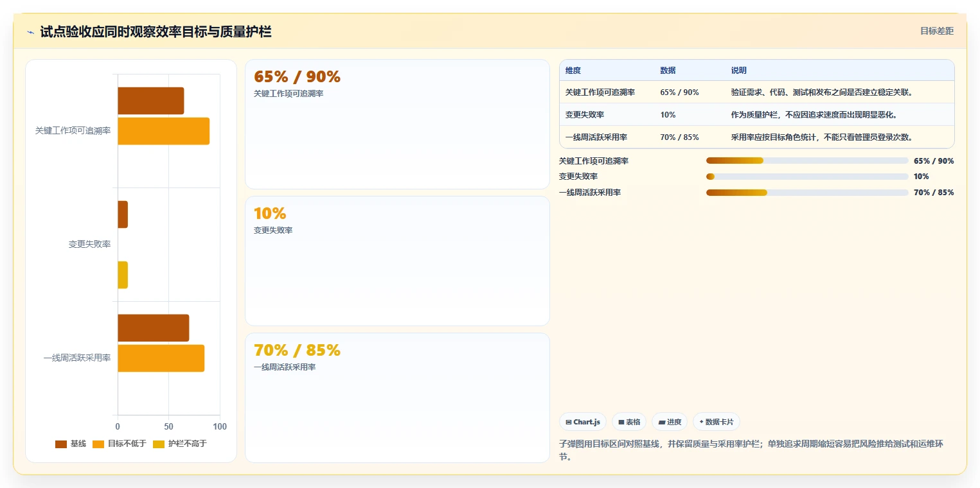Select the orange target bar for 一线周活跃采用率

(x=161, y=358)
